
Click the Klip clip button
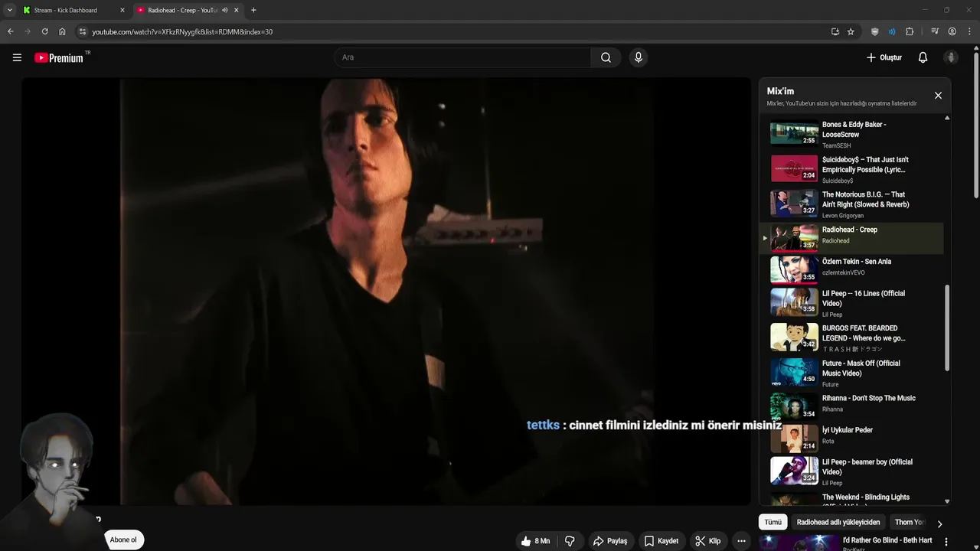click(708, 541)
